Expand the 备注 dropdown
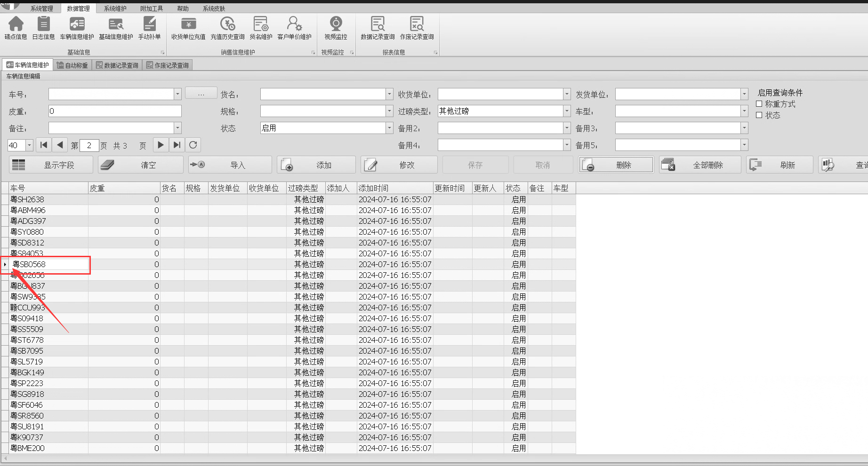 pyautogui.click(x=177, y=128)
